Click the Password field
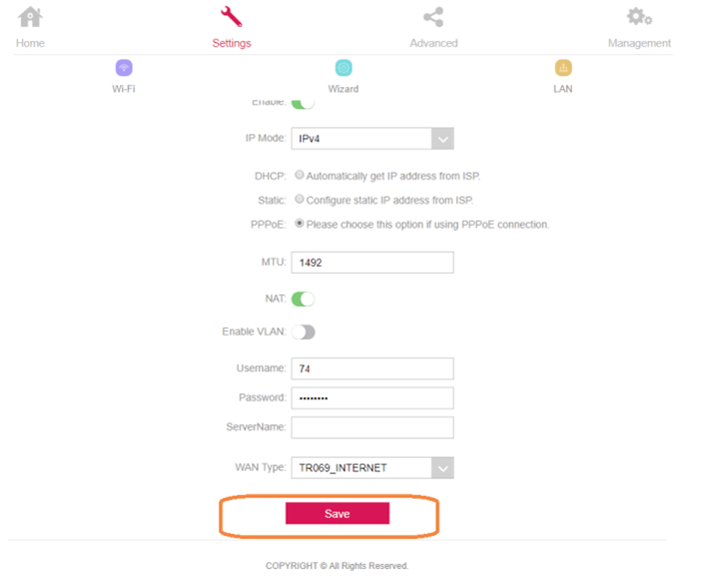 (x=371, y=397)
